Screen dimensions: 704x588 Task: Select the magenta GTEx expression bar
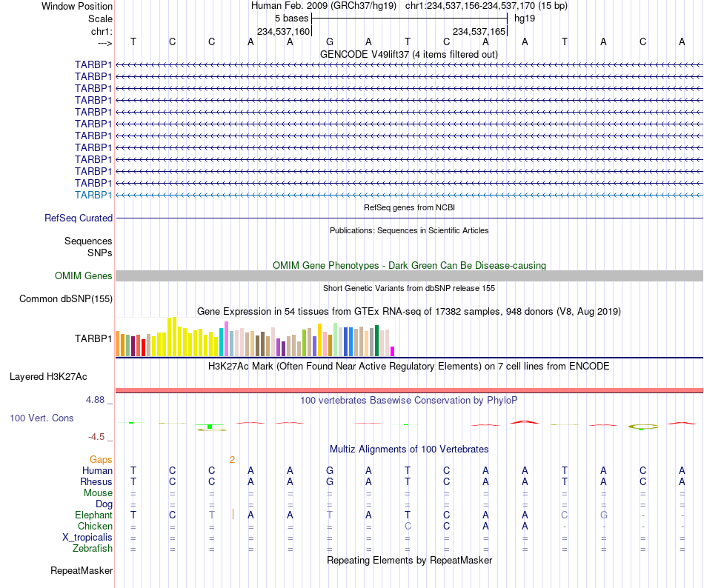[393, 351]
